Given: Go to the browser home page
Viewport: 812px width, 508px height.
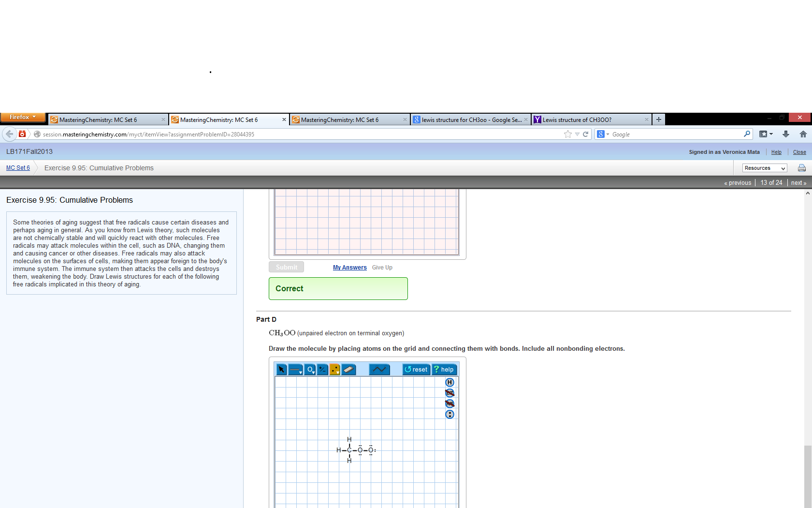Looking at the screenshot, I should click(x=803, y=134).
